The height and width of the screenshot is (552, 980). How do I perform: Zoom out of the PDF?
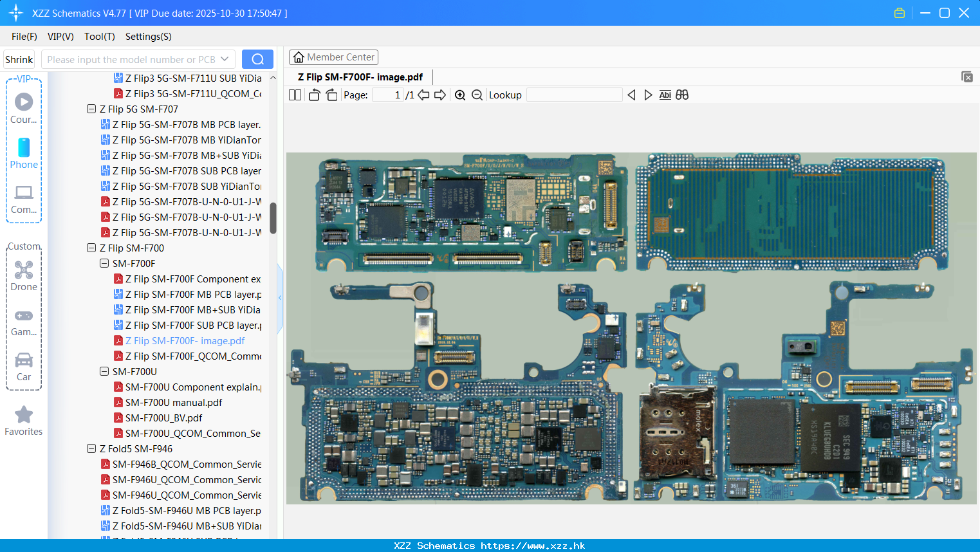[477, 95]
